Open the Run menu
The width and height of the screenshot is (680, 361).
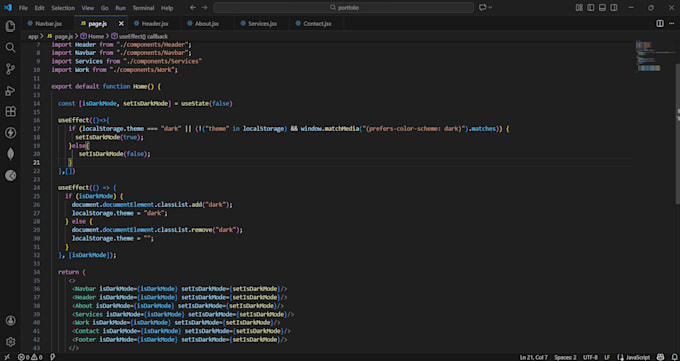[x=120, y=8]
